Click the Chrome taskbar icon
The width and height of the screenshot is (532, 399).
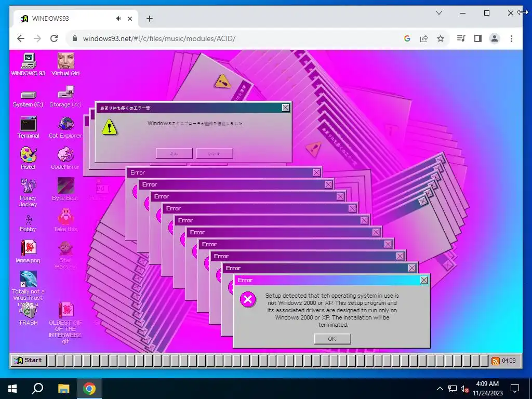click(89, 389)
